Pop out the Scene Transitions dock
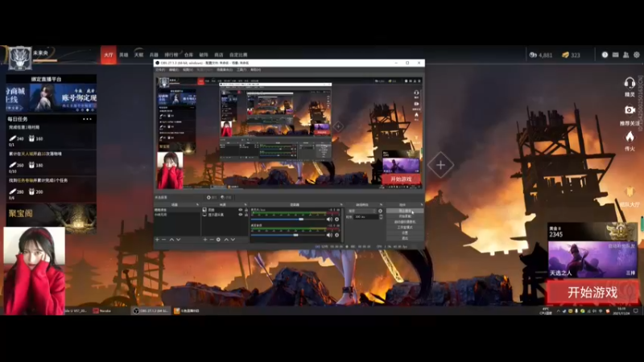 coord(381,204)
